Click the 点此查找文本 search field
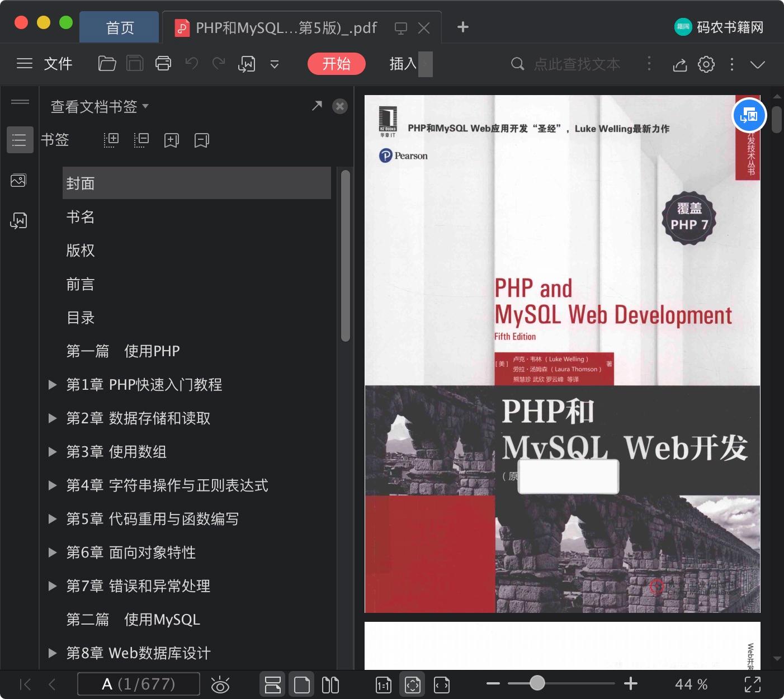 [x=576, y=64]
